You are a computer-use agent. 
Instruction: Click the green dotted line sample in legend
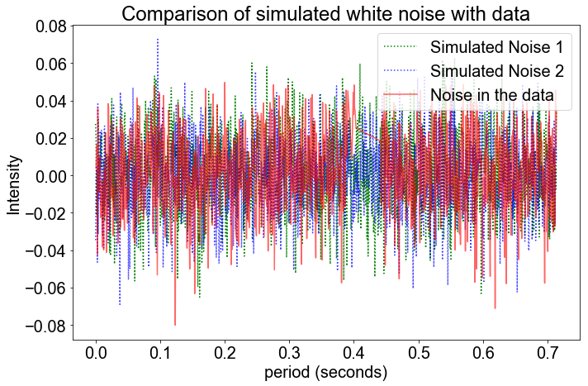(402, 46)
